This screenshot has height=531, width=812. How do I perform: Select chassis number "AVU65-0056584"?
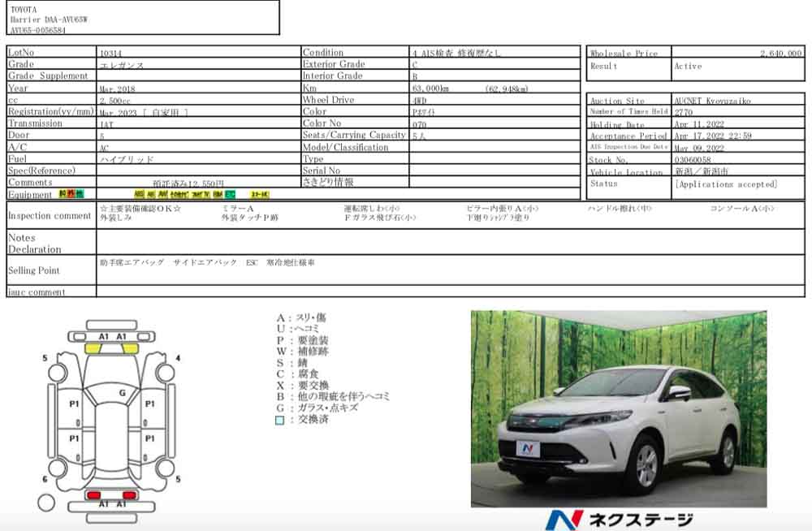point(38,30)
